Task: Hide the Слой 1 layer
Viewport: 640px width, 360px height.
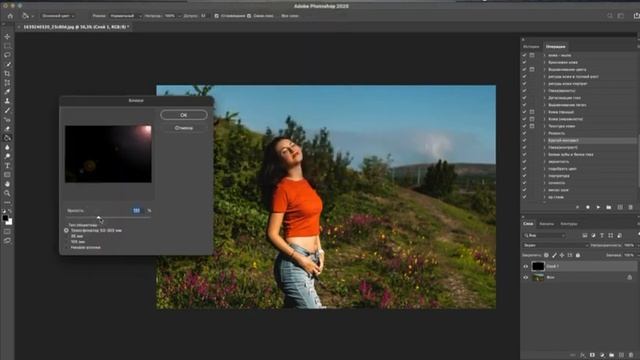Action: pyautogui.click(x=526, y=267)
